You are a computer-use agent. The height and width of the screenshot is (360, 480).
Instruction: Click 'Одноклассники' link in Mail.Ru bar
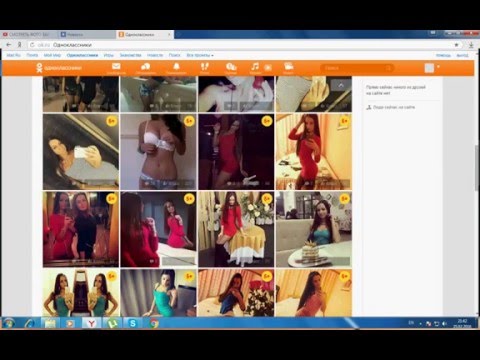[82, 55]
